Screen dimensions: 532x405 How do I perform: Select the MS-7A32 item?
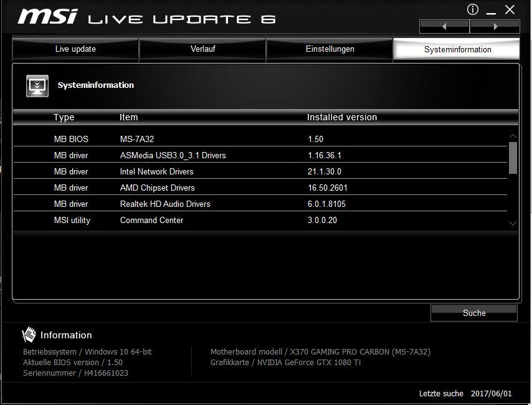click(137, 139)
